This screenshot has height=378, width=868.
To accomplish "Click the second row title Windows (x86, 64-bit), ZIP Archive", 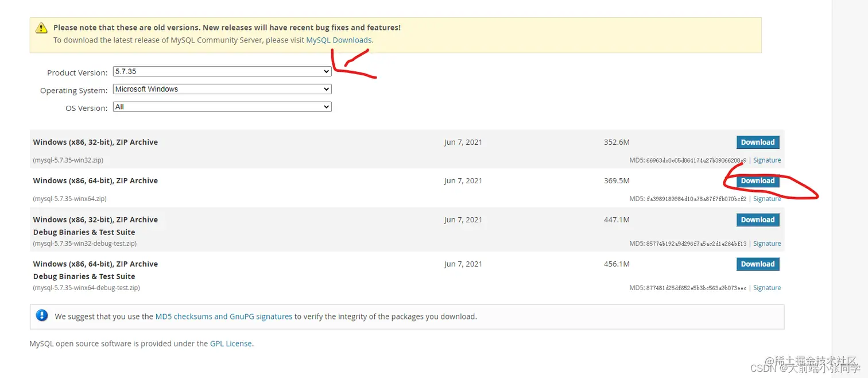I will pyautogui.click(x=95, y=181).
